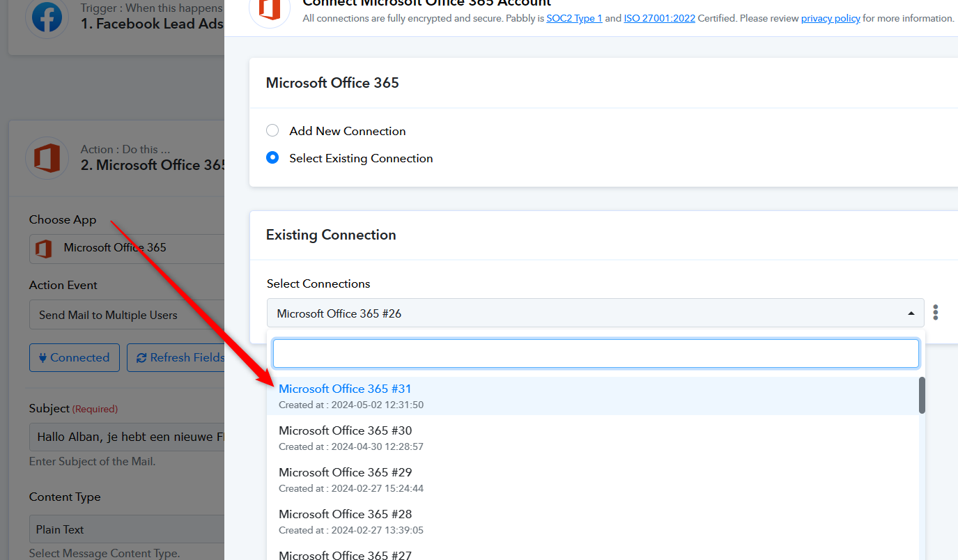958x560 pixels.
Task: Click the Refresh Fields button
Action: [x=176, y=357]
